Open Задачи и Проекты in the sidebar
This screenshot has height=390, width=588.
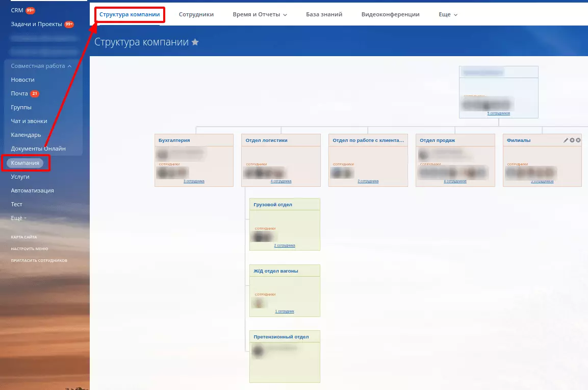click(x=36, y=25)
